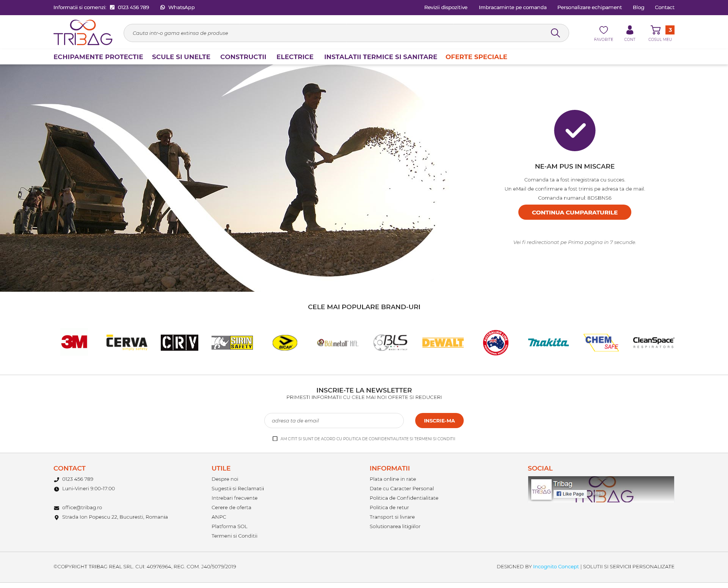Check the newsletter consent checkbox
This screenshot has width=728, height=588.
(x=275, y=438)
